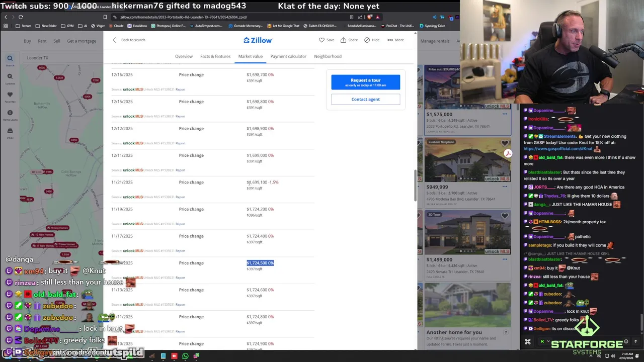Click the Back to search link
Viewport: 644px width, 362px height.
tap(133, 40)
